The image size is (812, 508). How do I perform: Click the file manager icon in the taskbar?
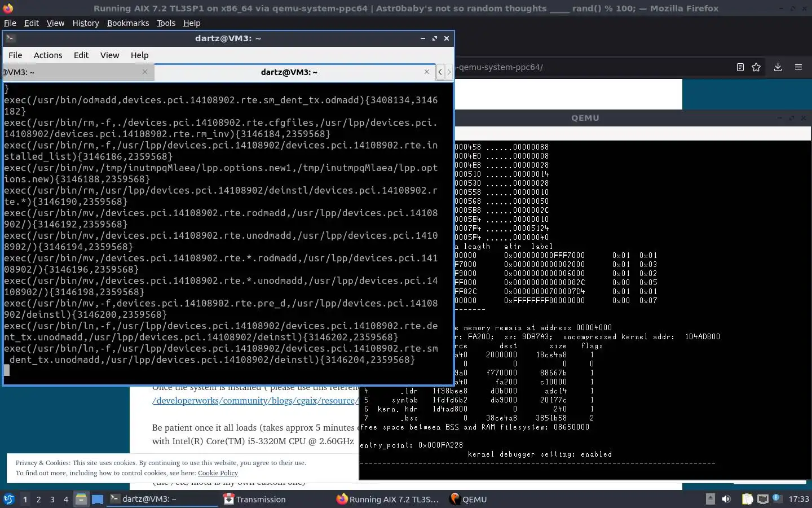(x=81, y=499)
